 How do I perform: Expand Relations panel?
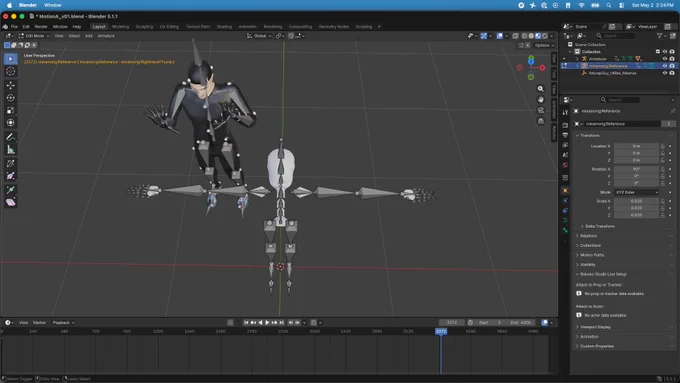click(588, 236)
